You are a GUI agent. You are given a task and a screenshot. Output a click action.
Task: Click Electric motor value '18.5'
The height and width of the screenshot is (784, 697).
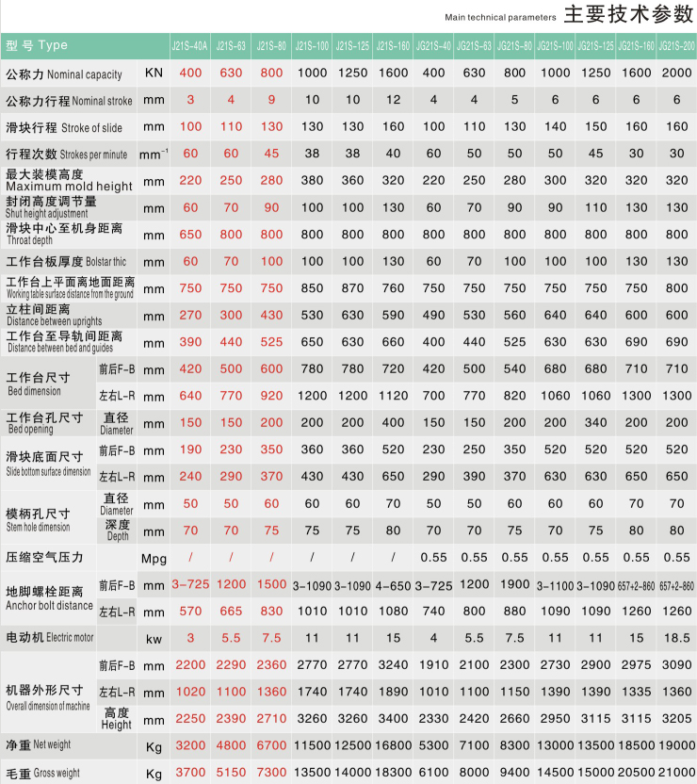point(676,639)
